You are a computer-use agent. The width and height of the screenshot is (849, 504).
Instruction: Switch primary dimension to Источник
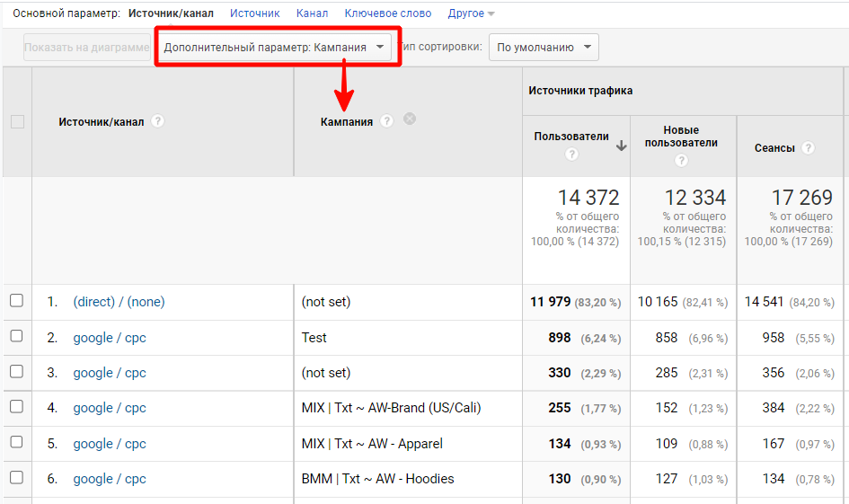[x=254, y=13]
